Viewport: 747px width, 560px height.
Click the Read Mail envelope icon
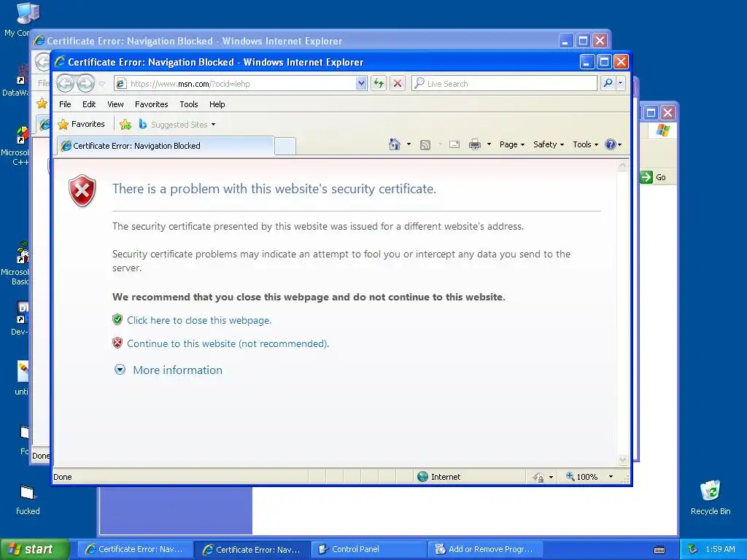[454, 144]
